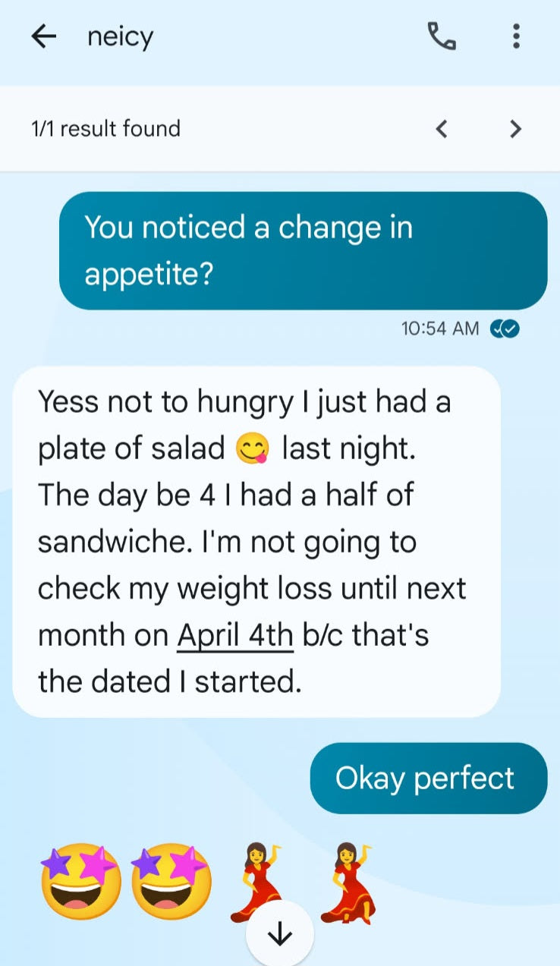Select the 'You noticed a change in appetite?' message
Image resolution: width=560 pixels, height=966 pixels.
coord(303,250)
